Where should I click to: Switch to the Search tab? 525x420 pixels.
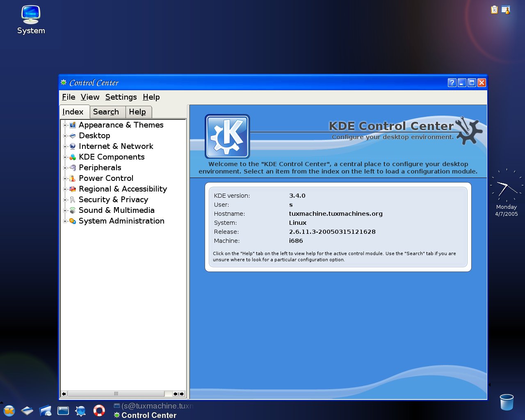pos(107,112)
